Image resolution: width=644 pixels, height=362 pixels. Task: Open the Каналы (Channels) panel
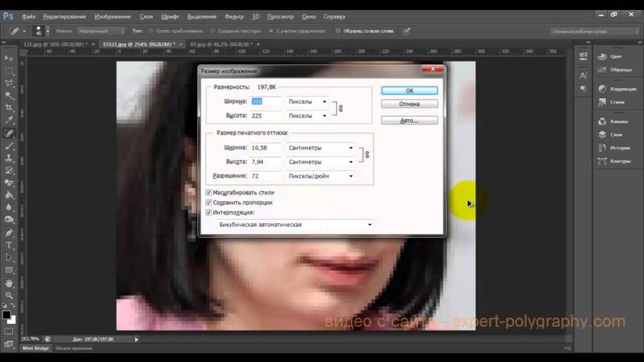tap(616, 121)
